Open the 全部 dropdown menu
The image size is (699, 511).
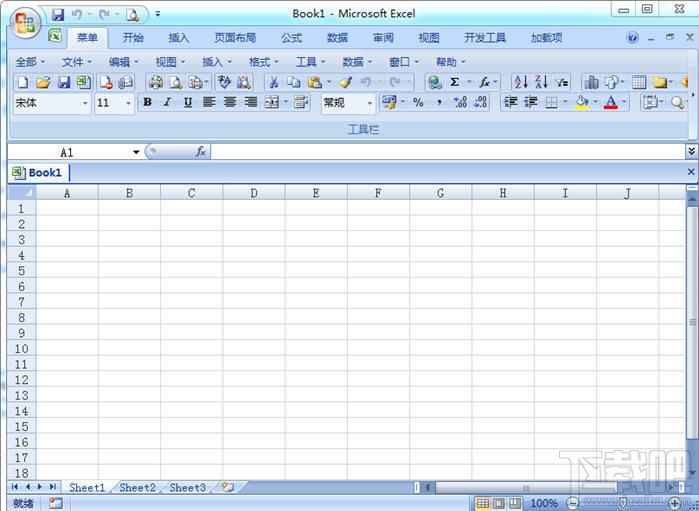click(30, 62)
